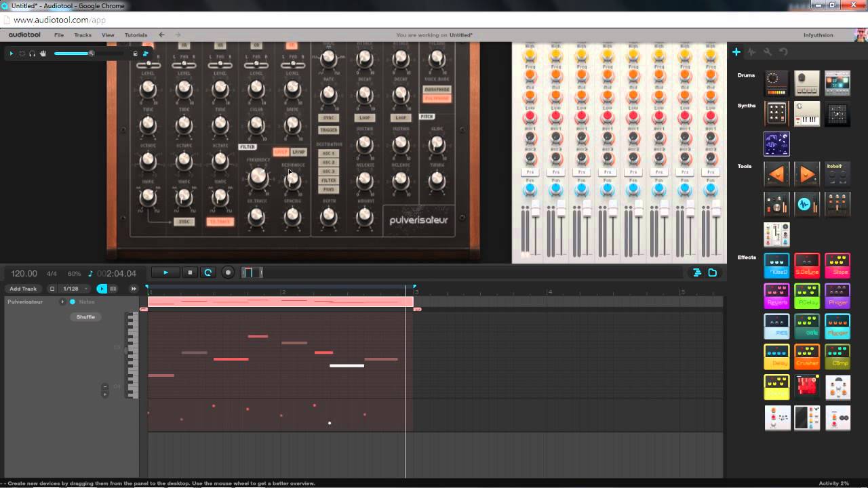Click the Chrome address bar
Image resolution: width=868 pixels, height=488 pixels.
point(434,20)
